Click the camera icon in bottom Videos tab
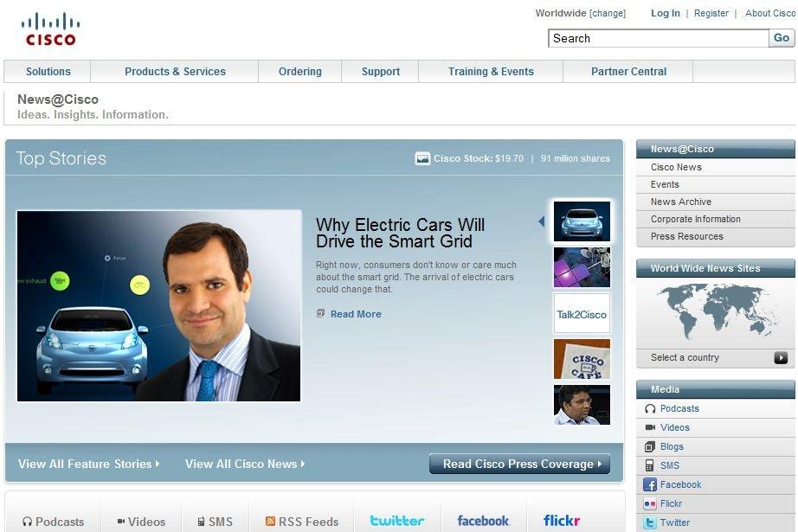 (x=121, y=522)
